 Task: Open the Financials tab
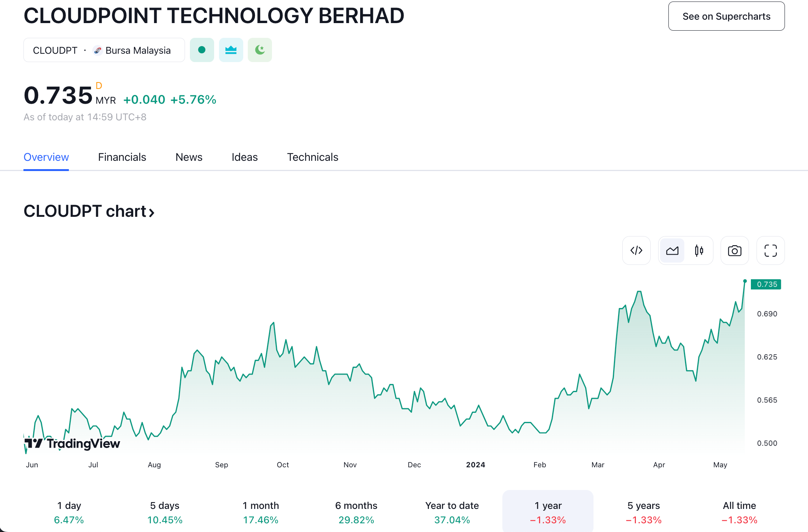pos(122,157)
